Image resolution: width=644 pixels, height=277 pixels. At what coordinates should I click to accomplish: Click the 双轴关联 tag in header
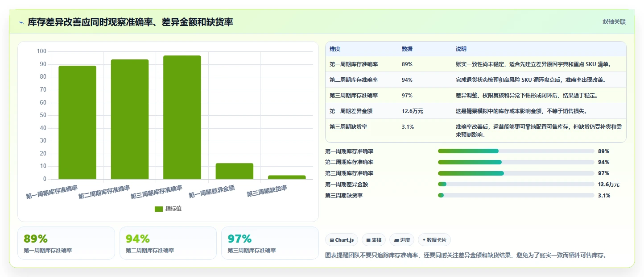coord(614,22)
